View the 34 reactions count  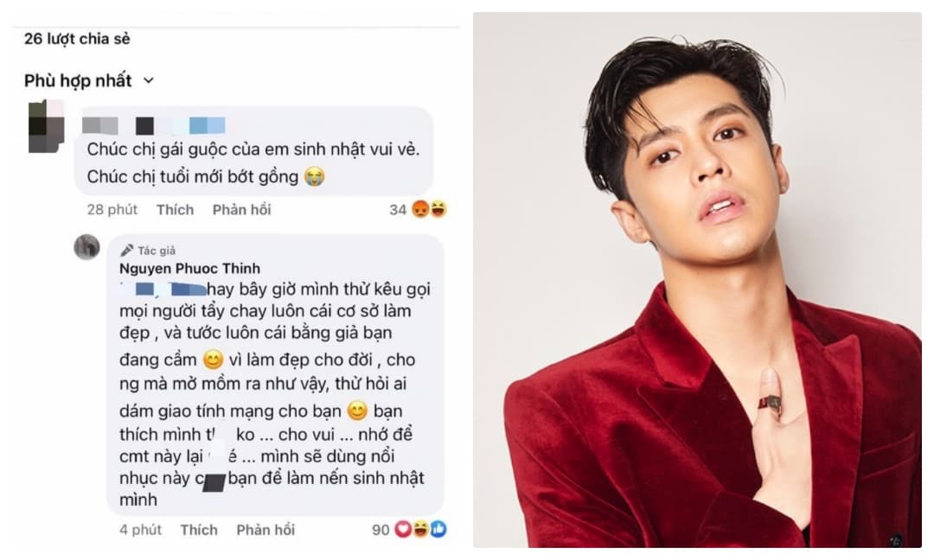click(398, 209)
